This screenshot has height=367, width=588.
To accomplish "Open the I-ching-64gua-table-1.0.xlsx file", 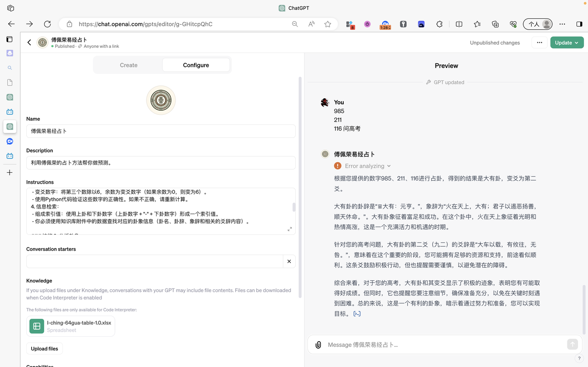I will click(71, 326).
